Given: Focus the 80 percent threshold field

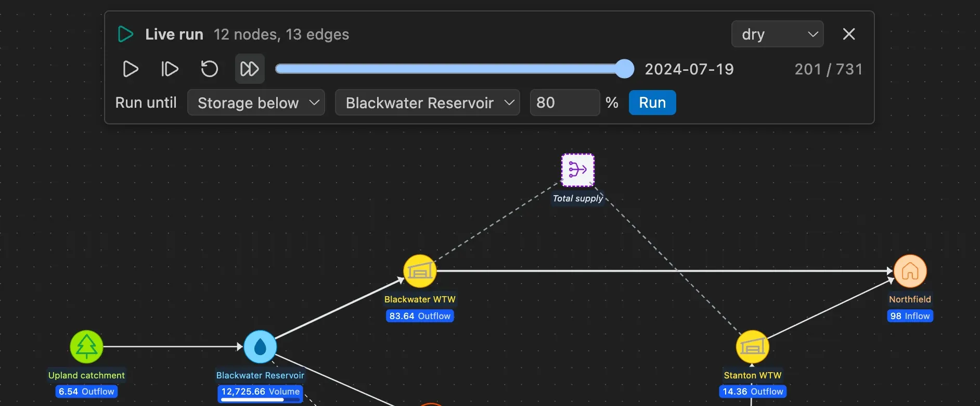Looking at the screenshot, I should click(565, 103).
